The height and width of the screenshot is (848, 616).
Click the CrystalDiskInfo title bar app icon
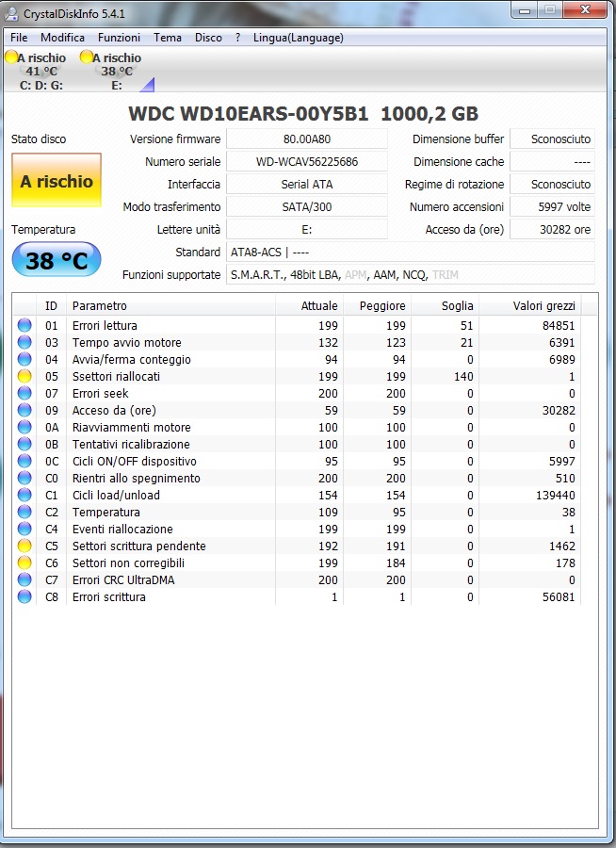click(10, 13)
